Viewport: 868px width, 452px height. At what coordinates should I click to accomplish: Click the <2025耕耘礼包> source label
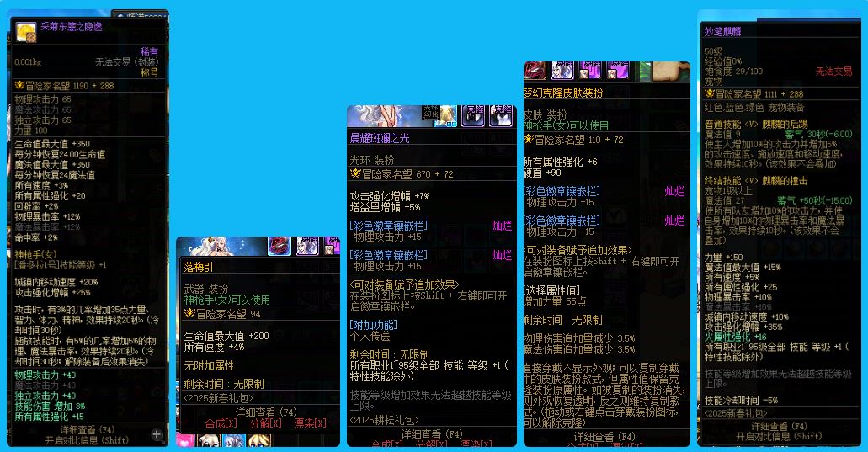(x=384, y=418)
